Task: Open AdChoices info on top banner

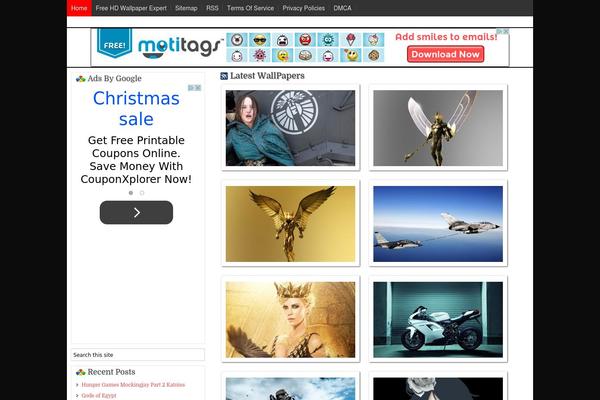Action: tap(499, 31)
